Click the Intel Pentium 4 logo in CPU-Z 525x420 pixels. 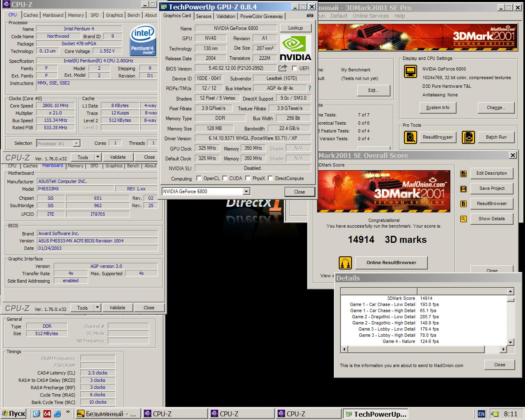142,41
